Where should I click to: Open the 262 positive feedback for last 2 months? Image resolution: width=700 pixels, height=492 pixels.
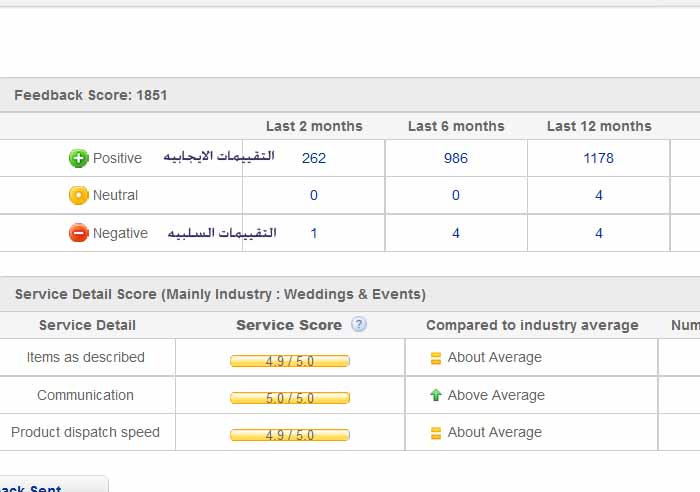[x=314, y=158]
